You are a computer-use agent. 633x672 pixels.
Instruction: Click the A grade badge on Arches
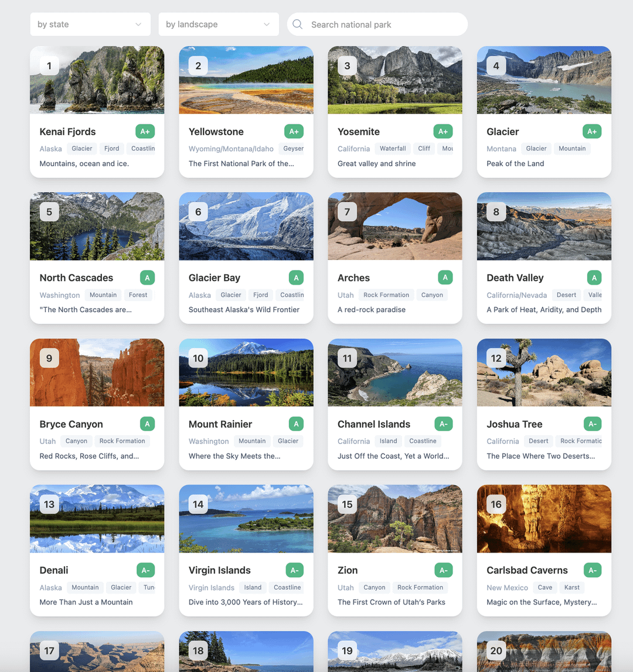pos(445,278)
